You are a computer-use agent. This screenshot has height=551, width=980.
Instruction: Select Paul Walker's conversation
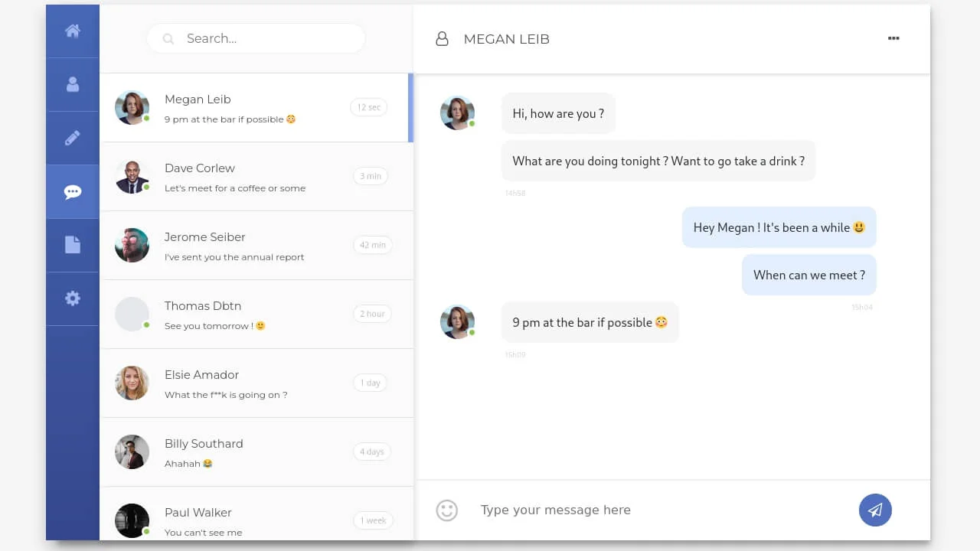point(256,519)
